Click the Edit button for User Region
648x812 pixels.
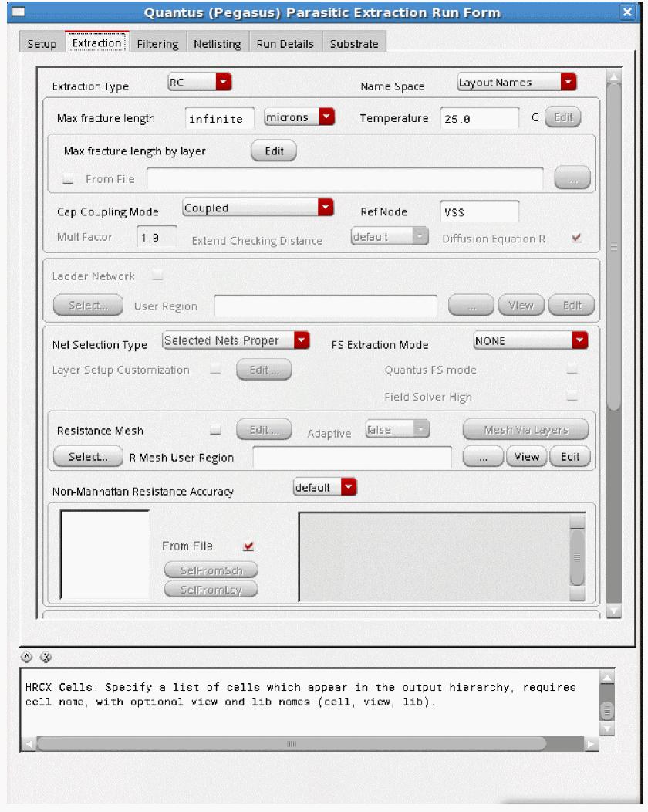click(x=572, y=306)
